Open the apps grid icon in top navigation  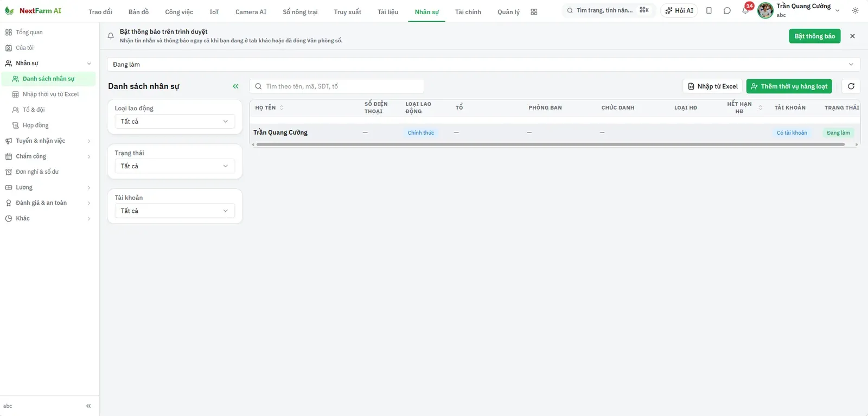(534, 12)
